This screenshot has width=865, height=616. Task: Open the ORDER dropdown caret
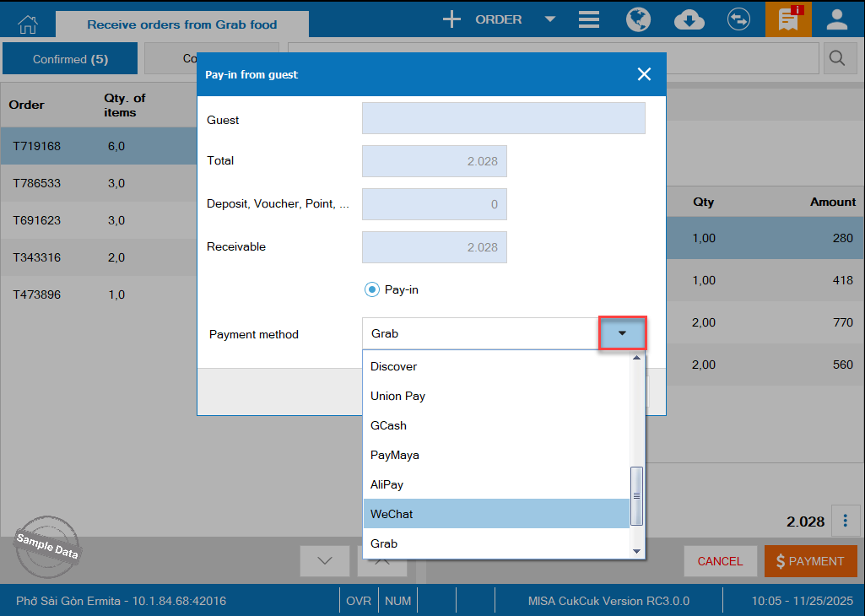click(550, 19)
